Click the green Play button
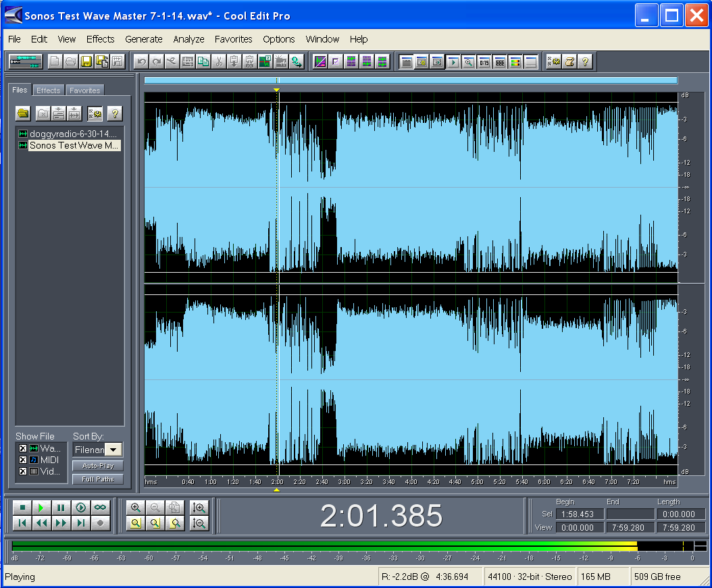 click(x=41, y=507)
